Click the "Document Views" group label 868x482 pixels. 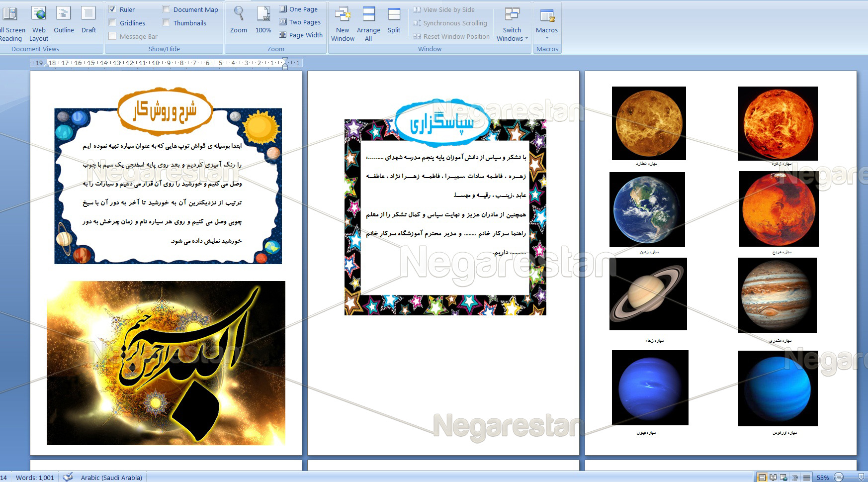coord(35,49)
